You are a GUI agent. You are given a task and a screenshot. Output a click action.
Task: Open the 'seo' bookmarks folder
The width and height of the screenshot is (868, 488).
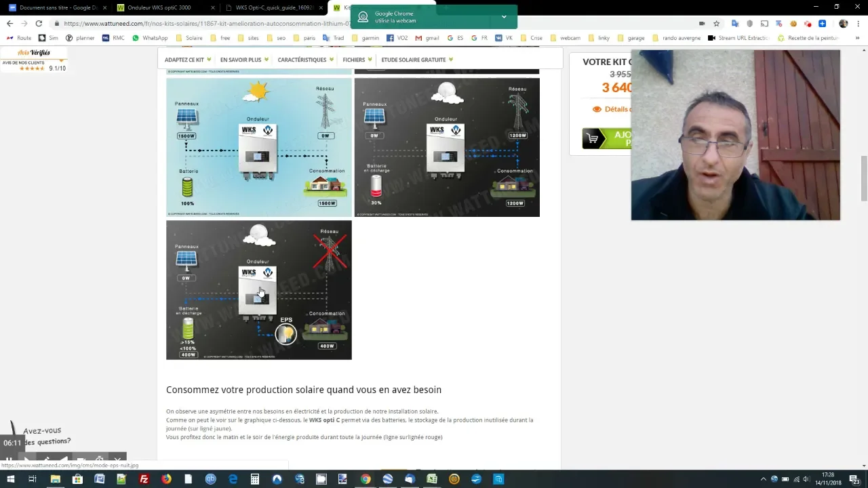pos(277,38)
